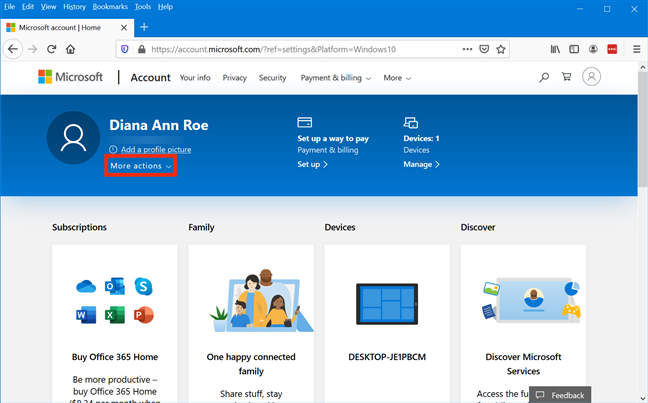Click Devices: 1 heading text
This screenshot has width=648, height=403.
point(421,138)
